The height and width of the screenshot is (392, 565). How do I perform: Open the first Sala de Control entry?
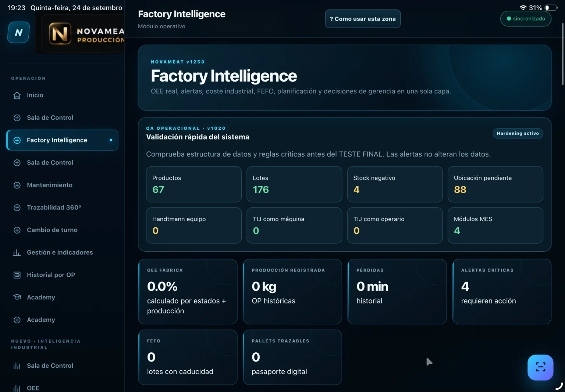tap(62, 118)
